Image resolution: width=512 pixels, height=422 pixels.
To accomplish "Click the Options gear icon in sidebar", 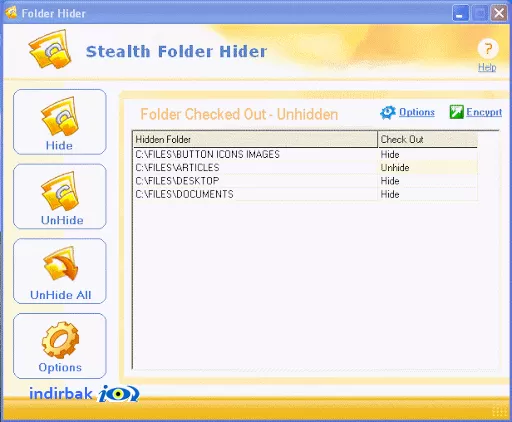I will click(x=60, y=340).
